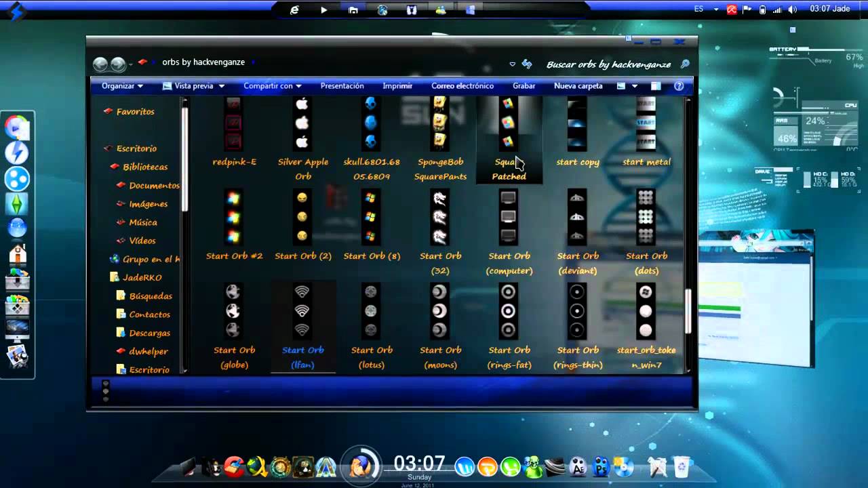Click the Firefox icon in dock center
Screen dimensions: 868x488
361,465
